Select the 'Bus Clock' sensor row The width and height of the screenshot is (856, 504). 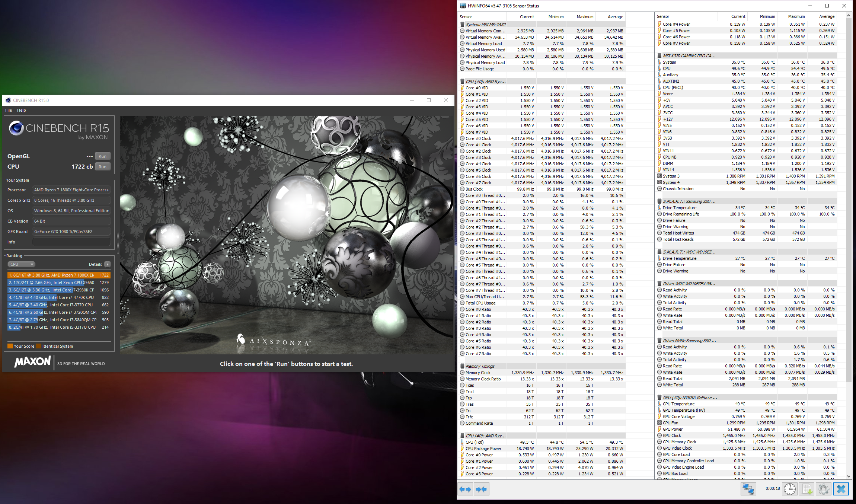coord(543,189)
